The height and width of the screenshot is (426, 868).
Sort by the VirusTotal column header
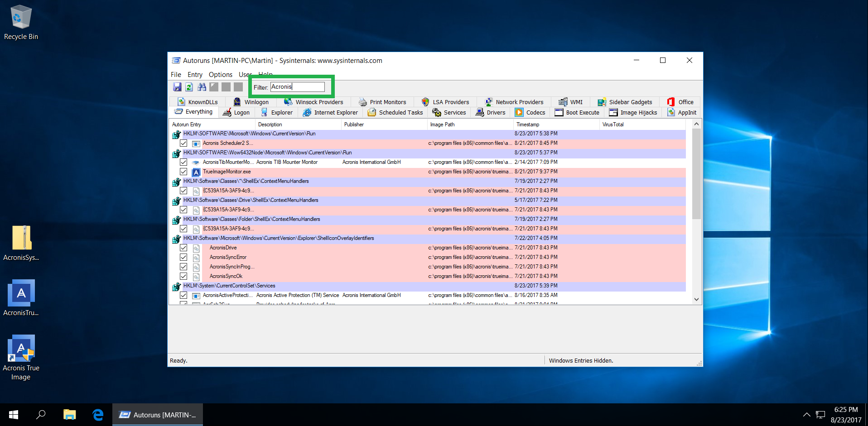coord(643,124)
